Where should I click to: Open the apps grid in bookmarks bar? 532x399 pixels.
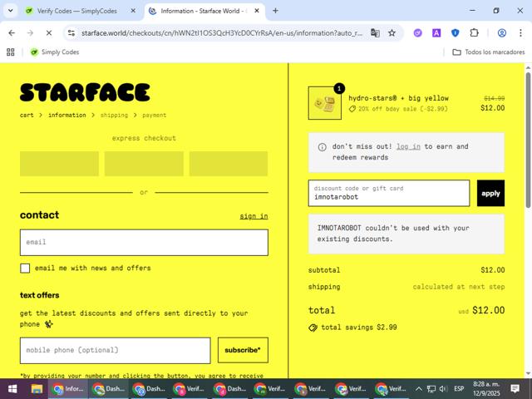coord(11,52)
